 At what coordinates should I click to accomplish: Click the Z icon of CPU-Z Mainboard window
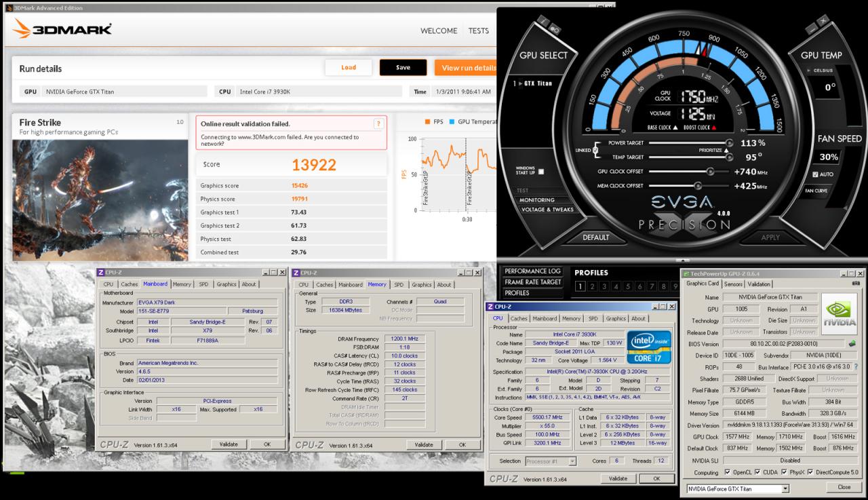click(x=101, y=272)
